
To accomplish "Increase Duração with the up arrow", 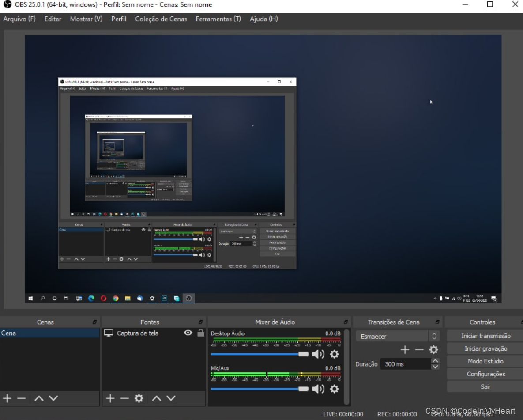I will pos(435,361).
